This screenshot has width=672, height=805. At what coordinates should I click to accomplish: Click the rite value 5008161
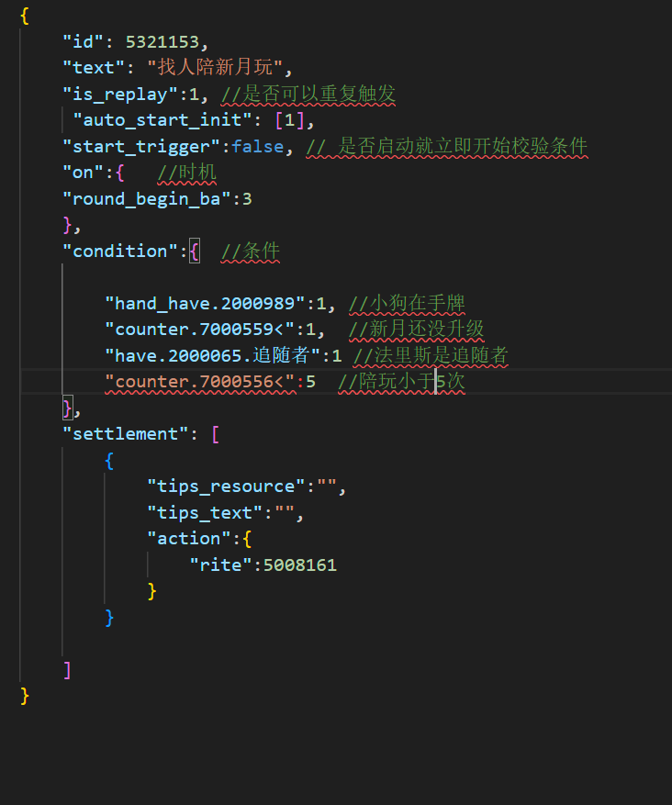(300, 565)
